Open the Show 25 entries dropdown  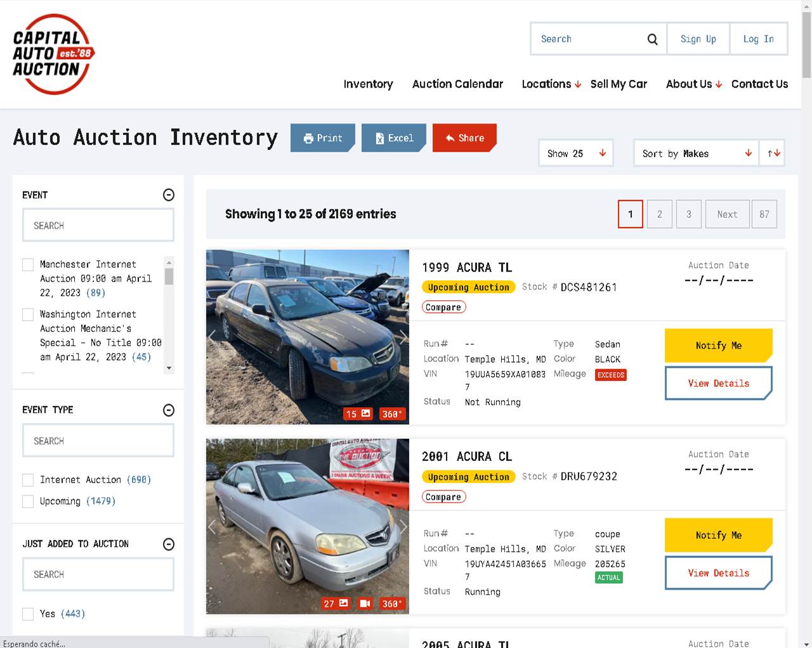tap(575, 153)
